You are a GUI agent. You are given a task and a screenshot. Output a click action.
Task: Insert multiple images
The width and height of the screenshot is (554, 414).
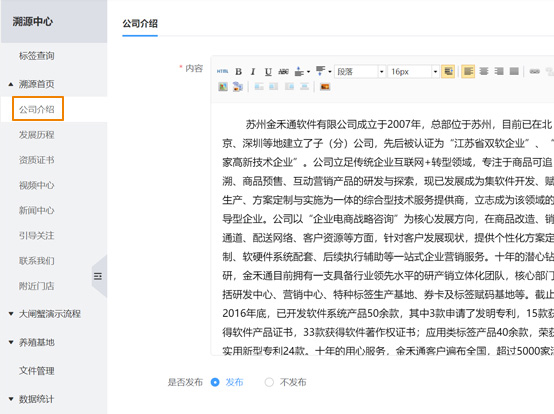click(x=238, y=87)
